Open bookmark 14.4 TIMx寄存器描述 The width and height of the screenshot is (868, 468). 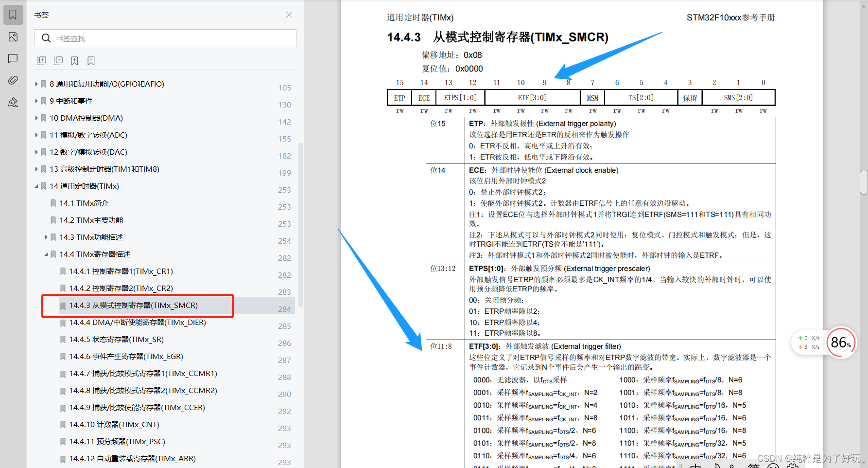95,254
